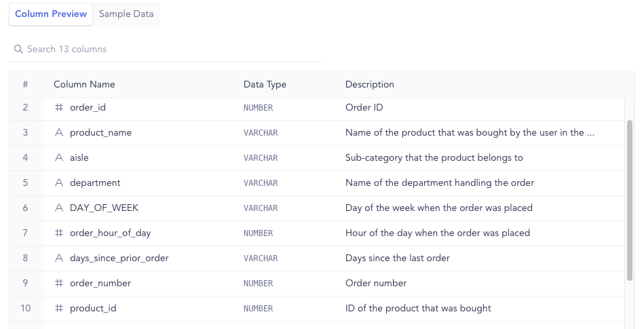Click the text type icon beside product_name
Screen dimensions: 644x329
tap(59, 133)
